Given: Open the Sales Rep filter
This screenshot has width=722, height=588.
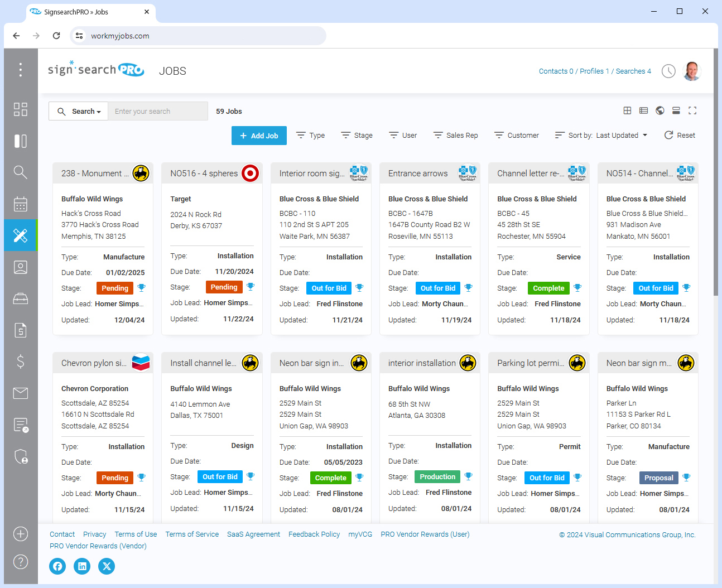Looking at the screenshot, I should tap(455, 135).
